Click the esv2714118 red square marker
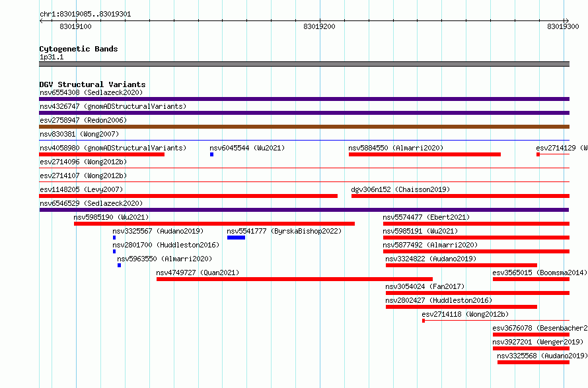 point(423,321)
